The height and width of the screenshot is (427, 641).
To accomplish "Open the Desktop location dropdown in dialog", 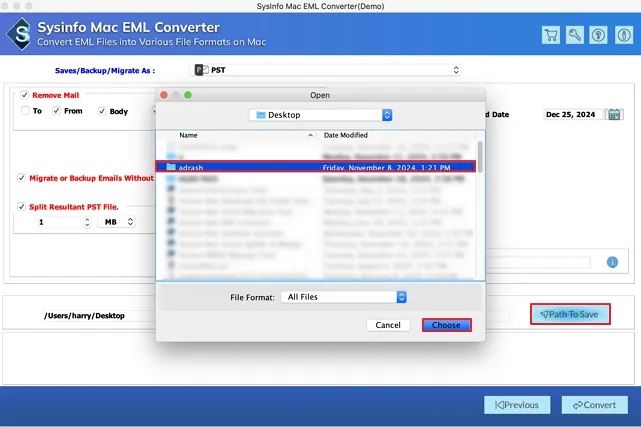I will pyautogui.click(x=320, y=115).
